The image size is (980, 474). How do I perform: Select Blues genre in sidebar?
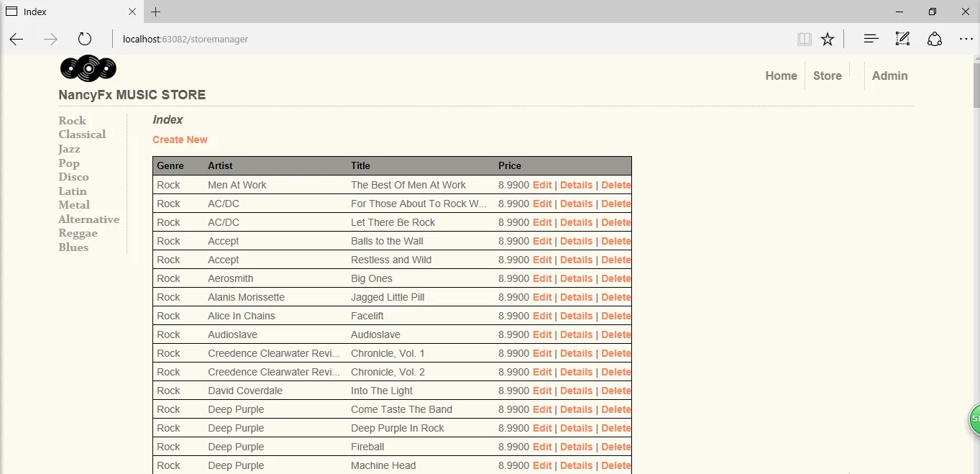(73, 247)
